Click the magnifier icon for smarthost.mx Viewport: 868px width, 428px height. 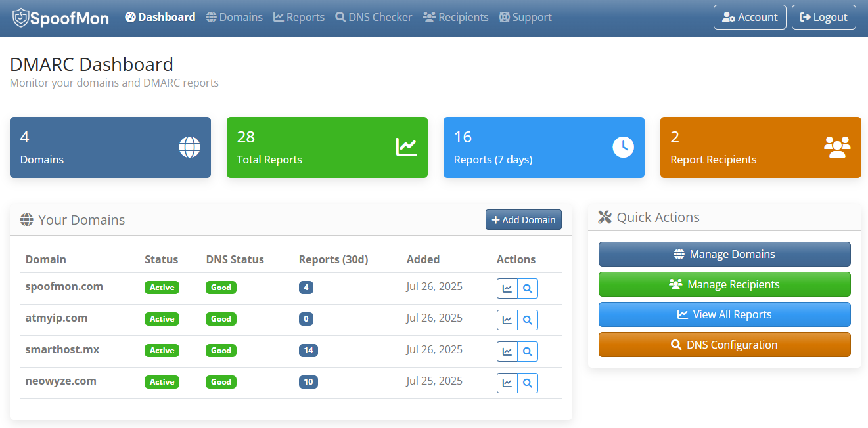coord(528,351)
